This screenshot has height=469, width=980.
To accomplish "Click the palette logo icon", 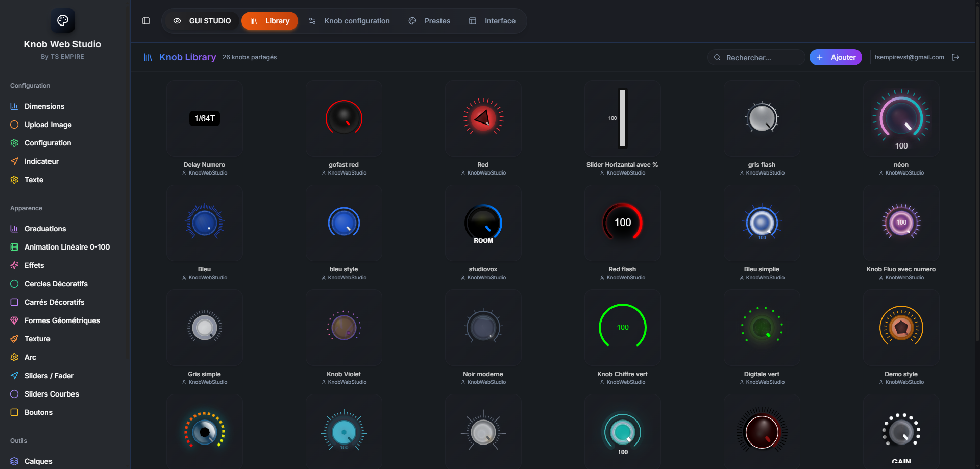I will pyautogui.click(x=63, y=20).
